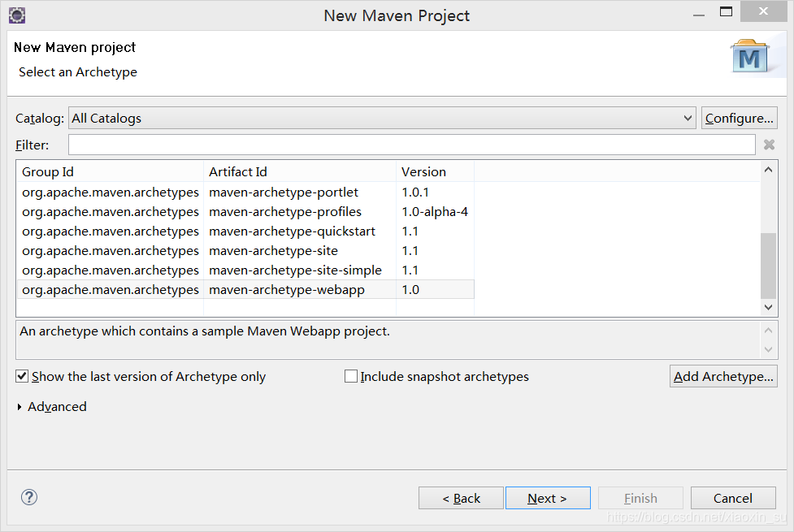Viewport: 794px width, 532px height.
Task: Select the maven-archetype-site row
Action: point(245,250)
